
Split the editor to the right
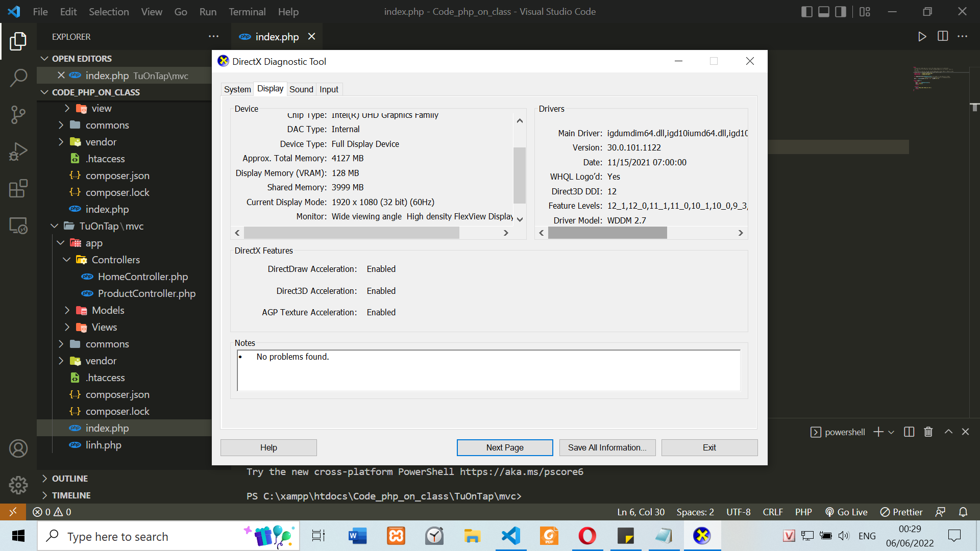943,37
